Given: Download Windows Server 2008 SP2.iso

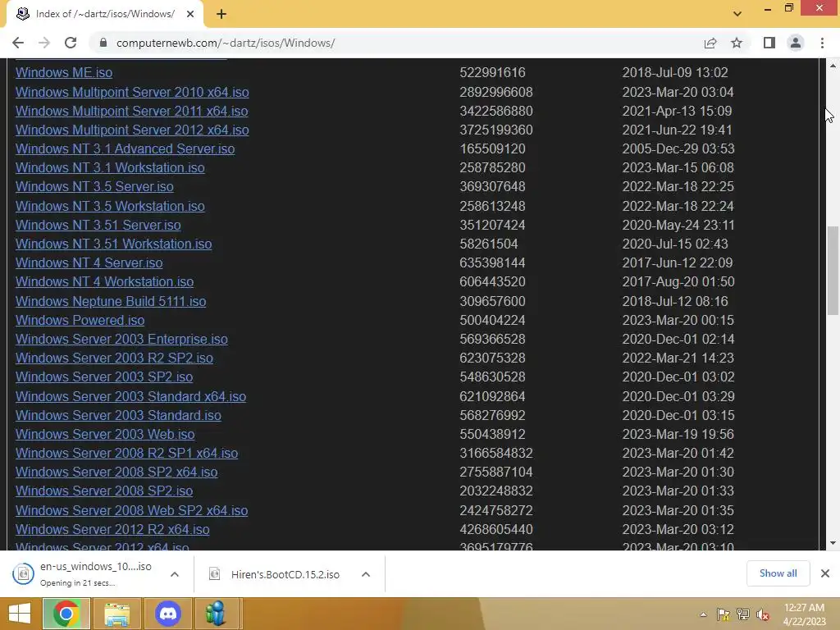Looking at the screenshot, I should coord(104,491).
